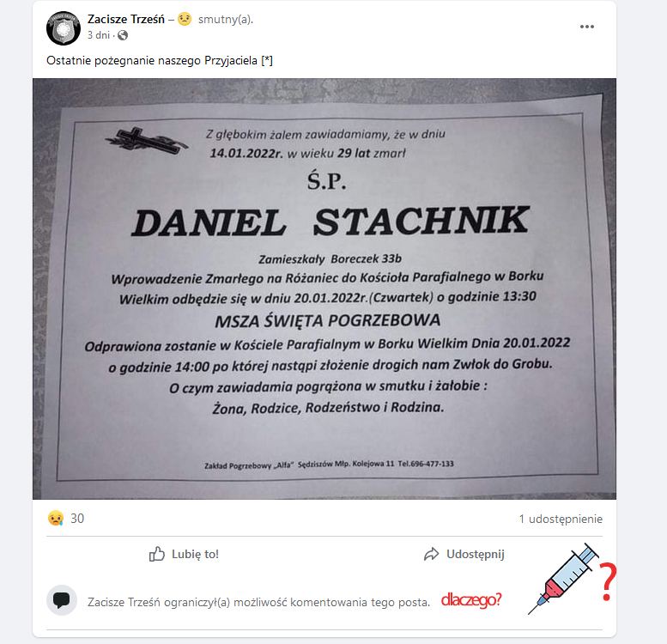Click the 'Udostępnij' button
667x644 pixels.
click(464, 554)
